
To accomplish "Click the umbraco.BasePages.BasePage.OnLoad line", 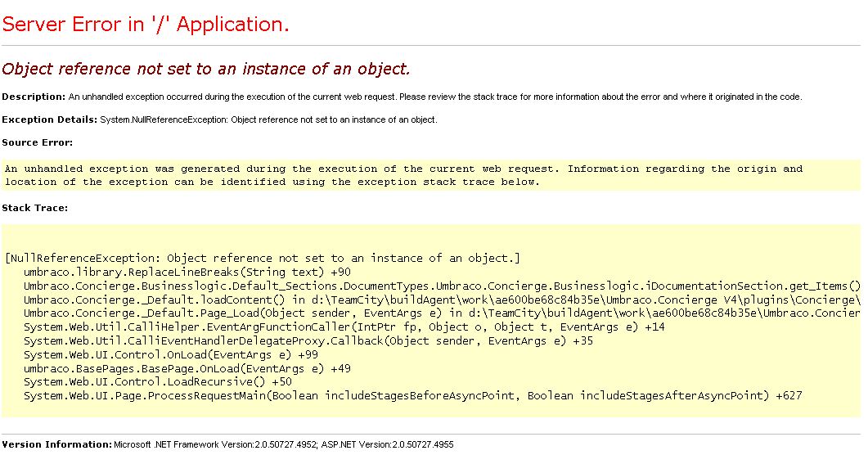I will pyautogui.click(x=187, y=368).
